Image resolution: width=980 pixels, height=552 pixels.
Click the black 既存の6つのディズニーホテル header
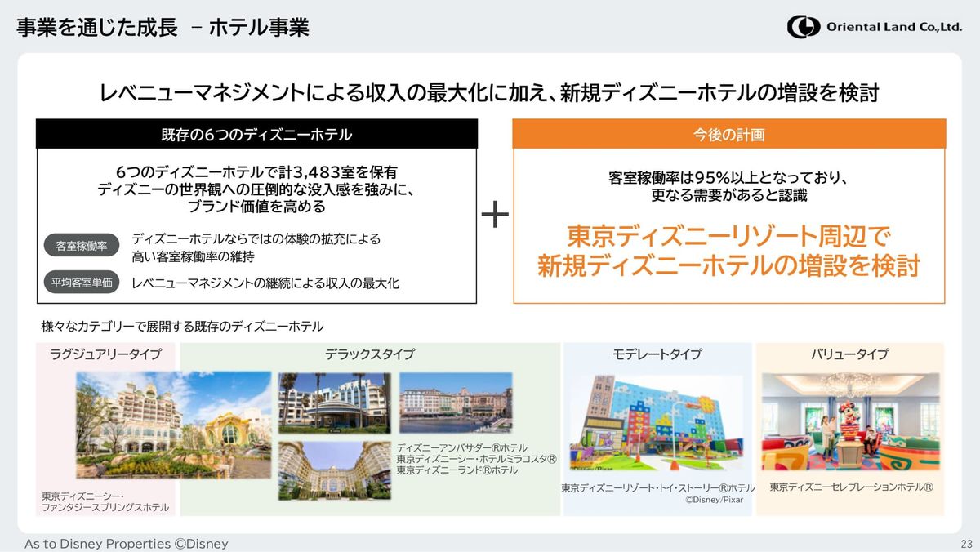click(x=256, y=134)
